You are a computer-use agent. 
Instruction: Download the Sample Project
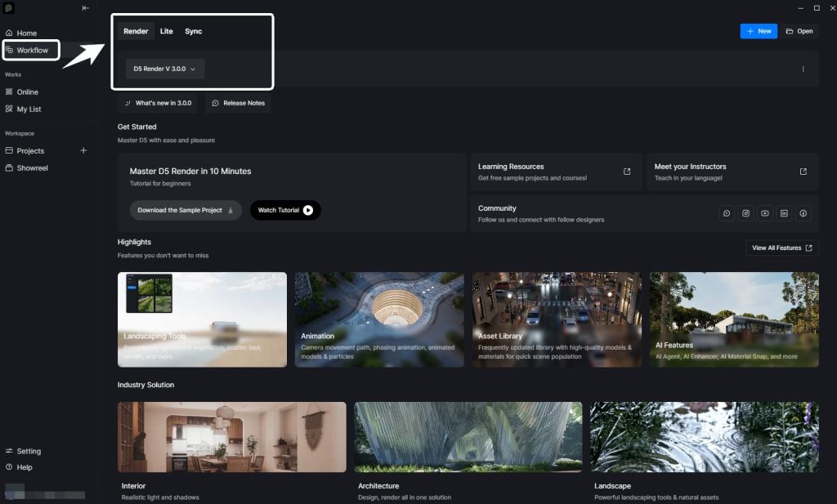(x=186, y=210)
